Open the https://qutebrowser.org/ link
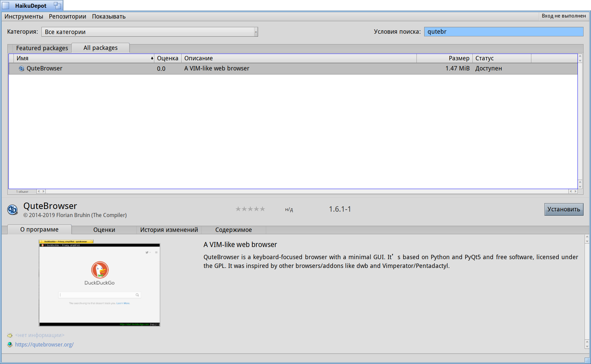The image size is (591, 364). (x=44, y=344)
